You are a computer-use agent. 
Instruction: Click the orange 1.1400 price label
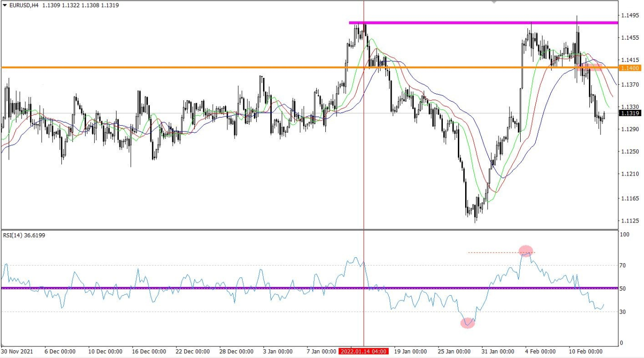click(629, 68)
